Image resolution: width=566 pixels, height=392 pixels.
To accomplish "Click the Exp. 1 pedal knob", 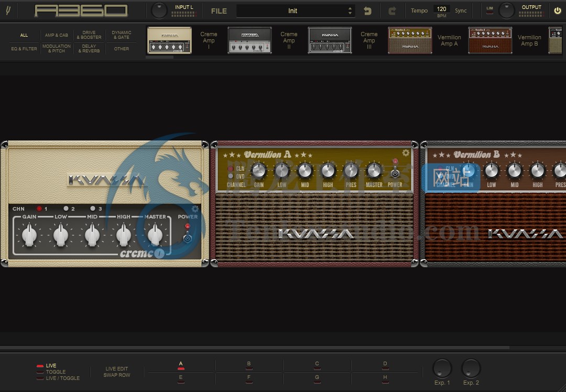I will (x=442, y=368).
